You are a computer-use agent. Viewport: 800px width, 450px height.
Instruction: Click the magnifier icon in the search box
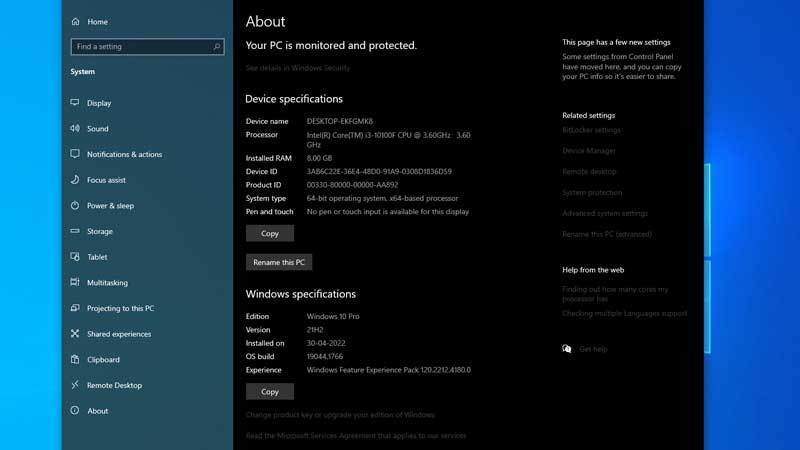217,46
